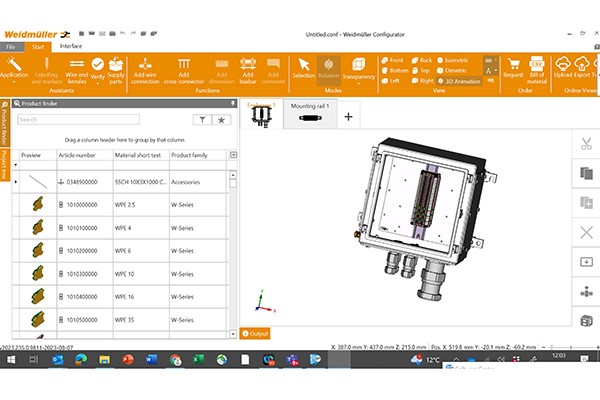Click Add wire connection

(145, 71)
